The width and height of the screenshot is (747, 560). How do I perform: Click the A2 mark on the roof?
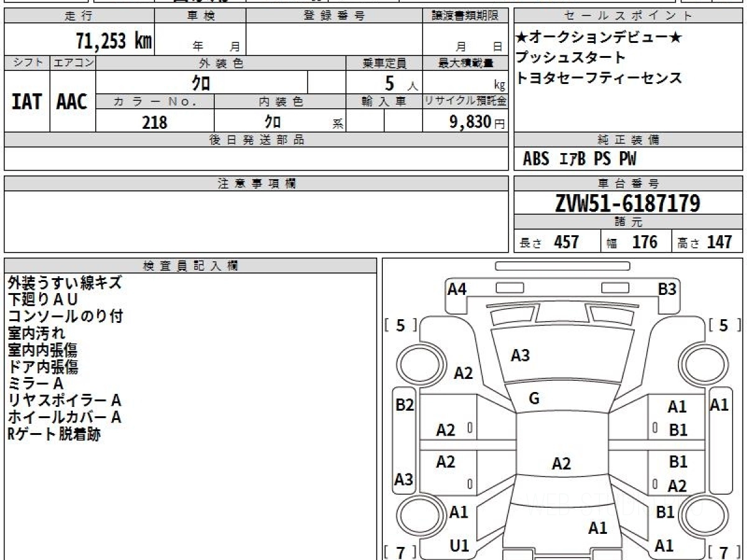click(561, 464)
